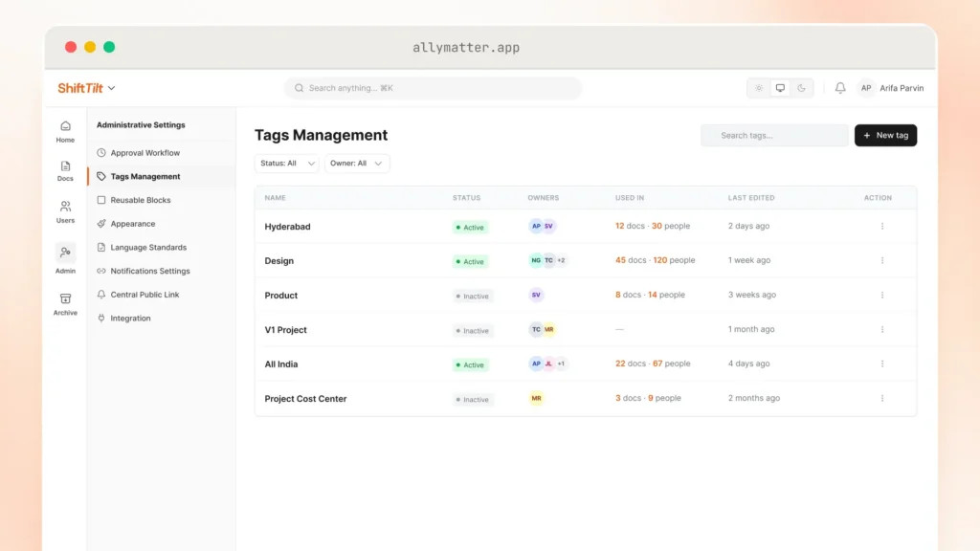The height and width of the screenshot is (551, 980).
Task: Click Arifa Parvin profile name
Action: 902,88
